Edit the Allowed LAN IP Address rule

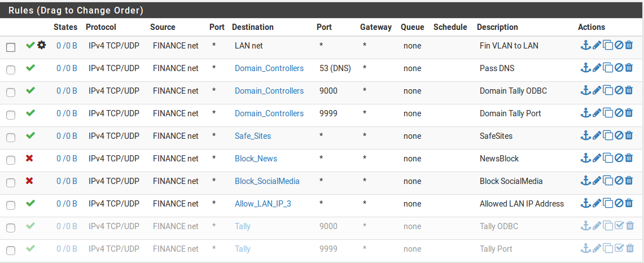pyautogui.click(x=597, y=203)
